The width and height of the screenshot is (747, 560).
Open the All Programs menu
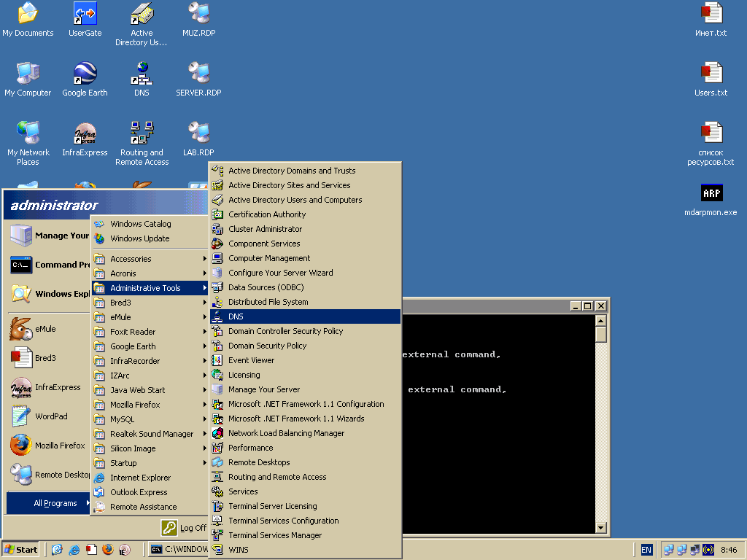pos(48,503)
